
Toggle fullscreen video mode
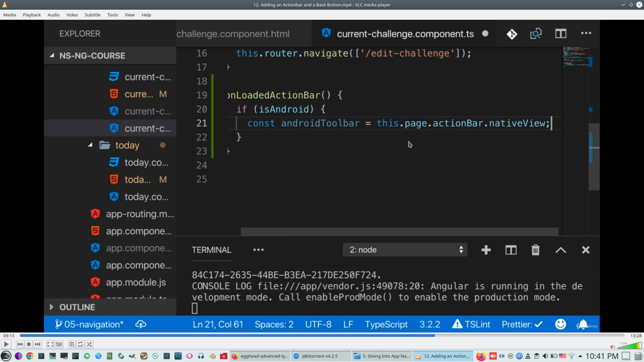point(50,344)
